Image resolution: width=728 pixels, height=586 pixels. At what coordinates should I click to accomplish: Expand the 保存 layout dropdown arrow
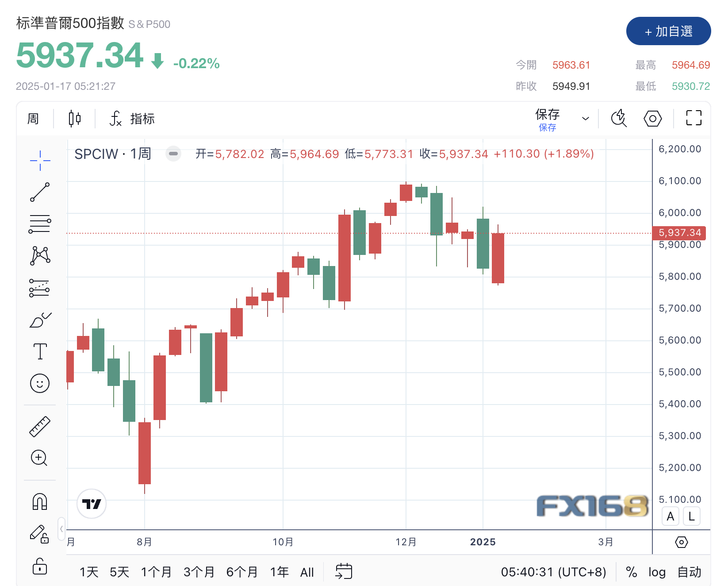pos(586,119)
